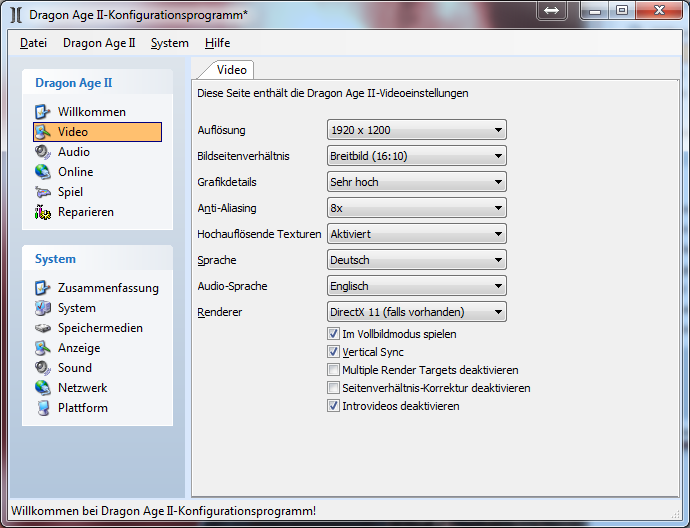Uncheck Introvideos deaktivieren
This screenshot has height=528, width=690.
(x=334, y=406)
